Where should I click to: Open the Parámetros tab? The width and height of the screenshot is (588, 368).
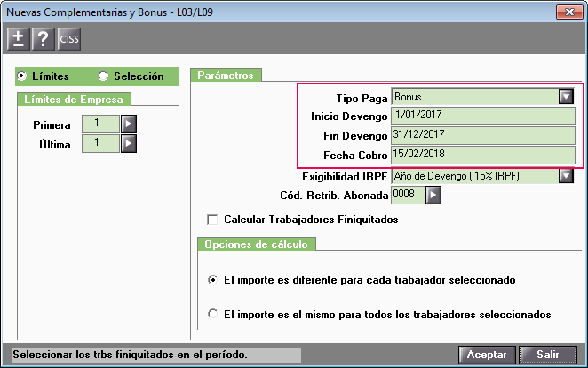226,75
